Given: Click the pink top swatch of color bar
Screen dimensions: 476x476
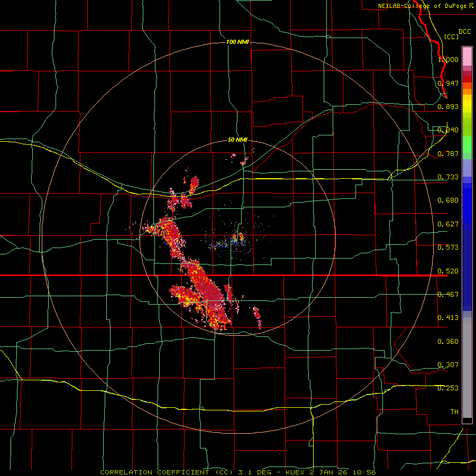Looking at the screenshot, I should tap(467, 56).
